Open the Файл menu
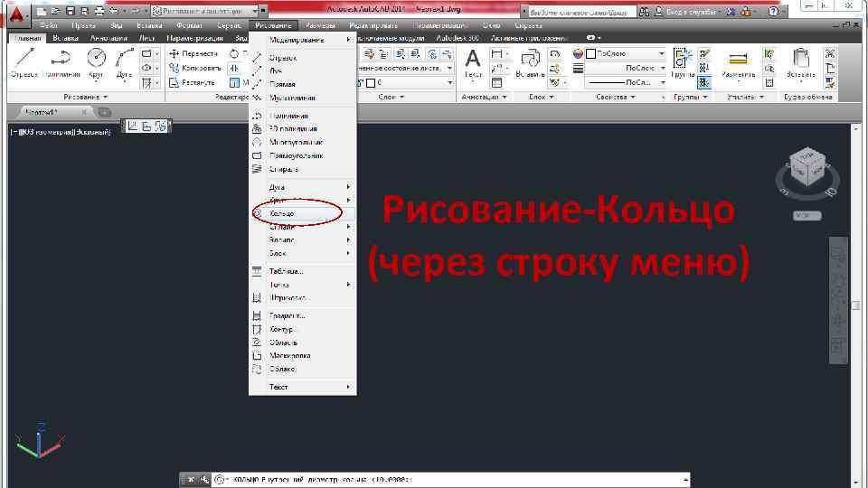The image size is (868, 488). pyautogui.click(x=49, y=25)
